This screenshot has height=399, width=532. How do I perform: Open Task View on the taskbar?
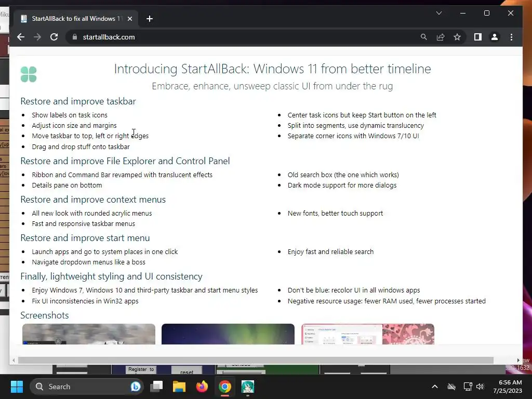[156, 387]
